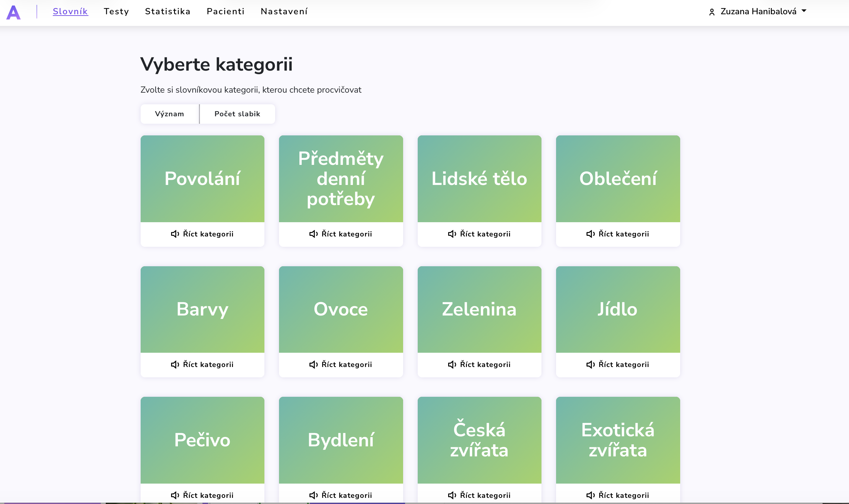The image size is (849, 504).
Task: Switch sorting to Počet slabik
Action: tap(237, 114)
